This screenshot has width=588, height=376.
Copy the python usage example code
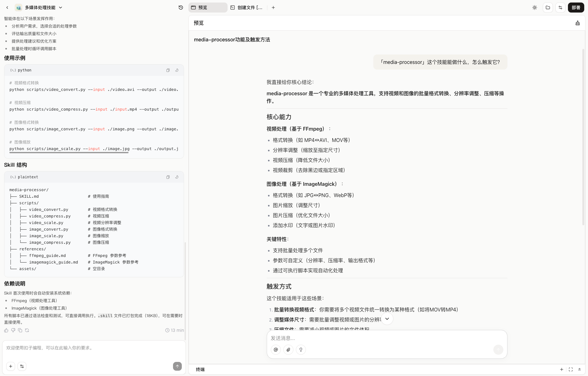[x=168, y=70]
